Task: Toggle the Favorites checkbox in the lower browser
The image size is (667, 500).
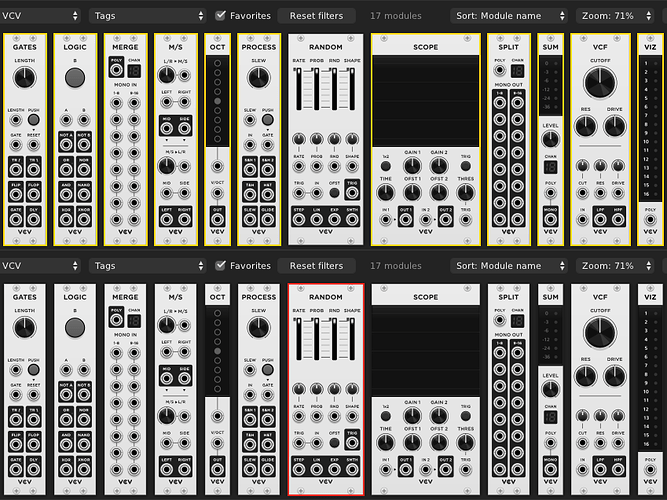Action: coord(220,266)
